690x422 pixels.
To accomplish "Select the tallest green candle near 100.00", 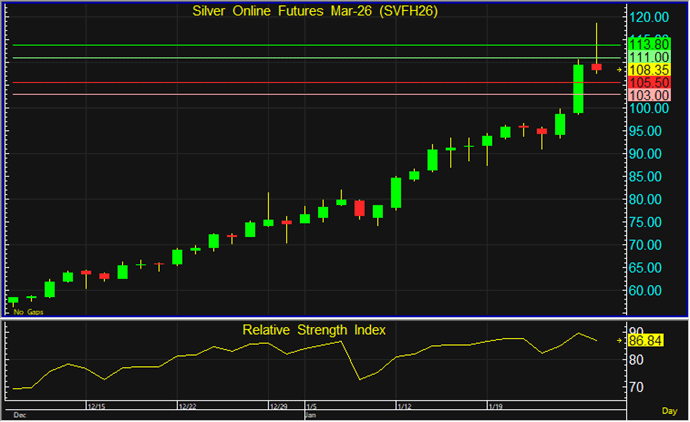I will 578,88.
